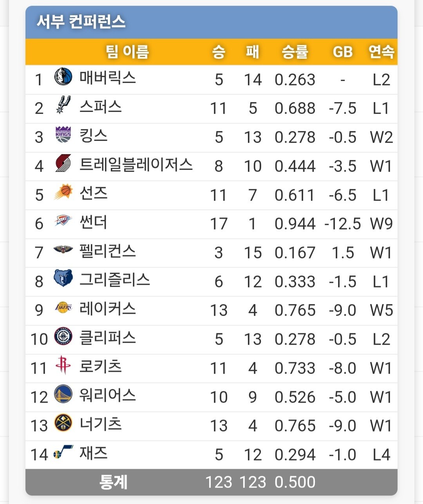Click the Phoenix Suns logo icon
The height and width of the screenshot is (504, 423).
point(63,192)
